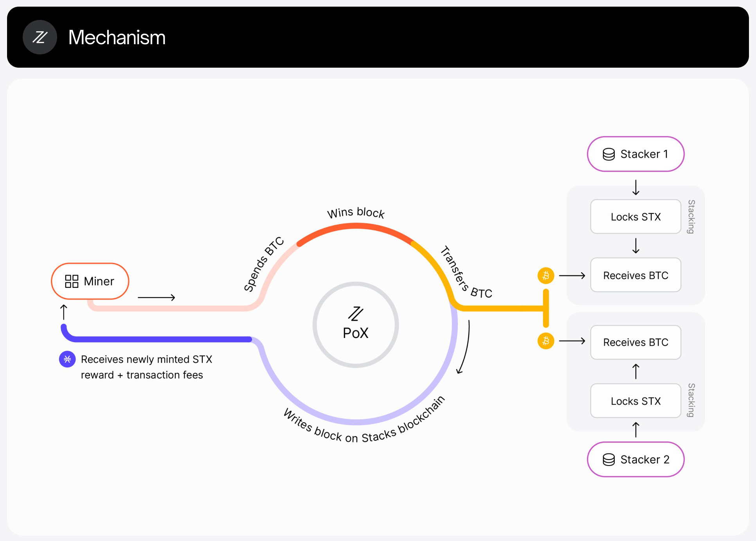
Task: Click the arrow right of Miner
Action: pos(156,298)
